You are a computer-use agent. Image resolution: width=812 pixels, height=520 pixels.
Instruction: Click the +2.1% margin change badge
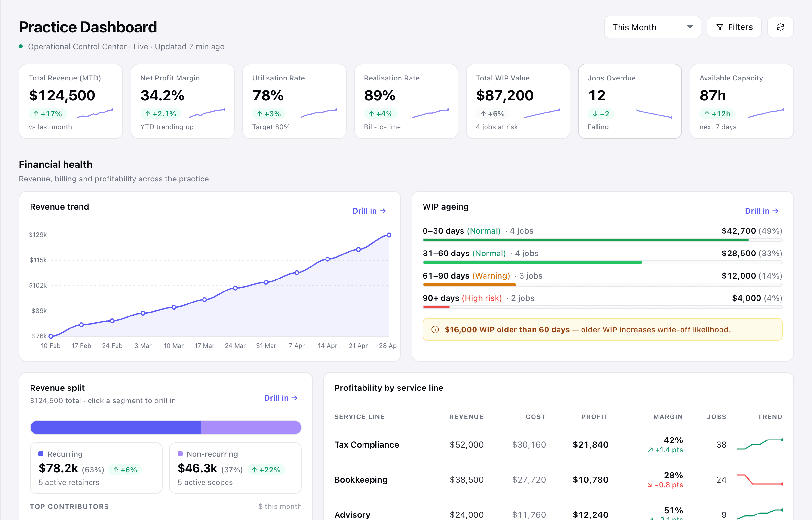(x=161, y=114)
